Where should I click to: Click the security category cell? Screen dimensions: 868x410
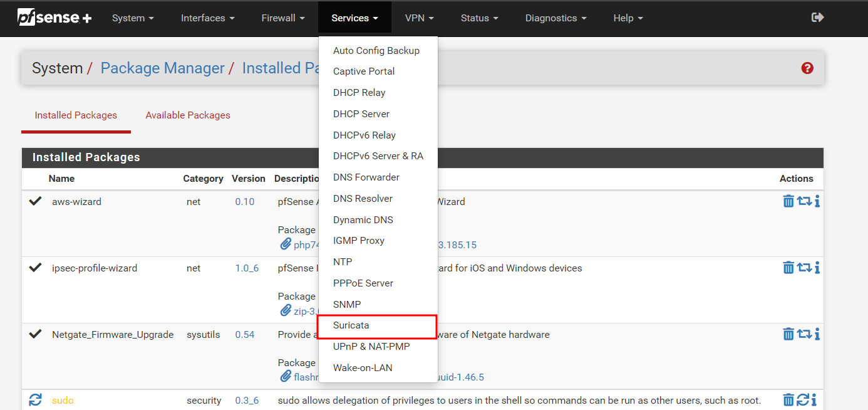click(x=204, y=401)
